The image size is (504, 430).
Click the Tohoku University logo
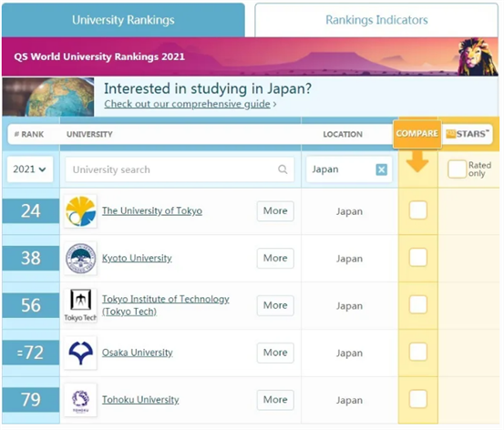click(x=80, y=400)
